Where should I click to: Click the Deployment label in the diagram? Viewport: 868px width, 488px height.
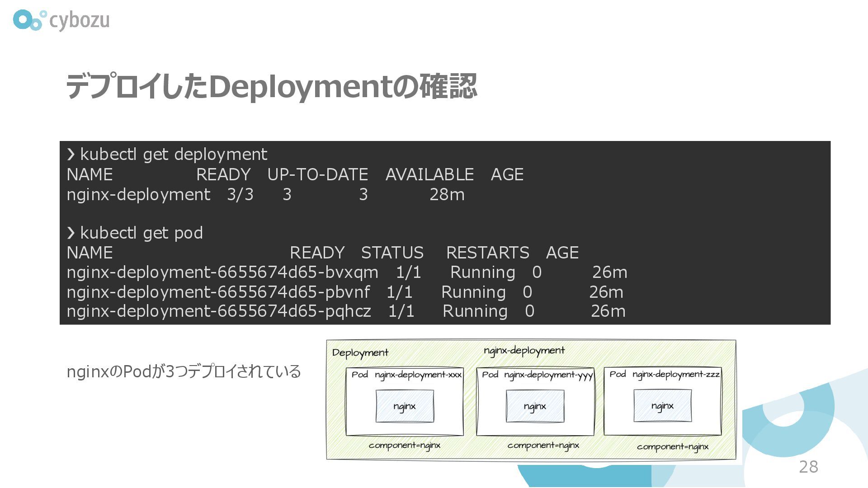[x=360, y=353]
